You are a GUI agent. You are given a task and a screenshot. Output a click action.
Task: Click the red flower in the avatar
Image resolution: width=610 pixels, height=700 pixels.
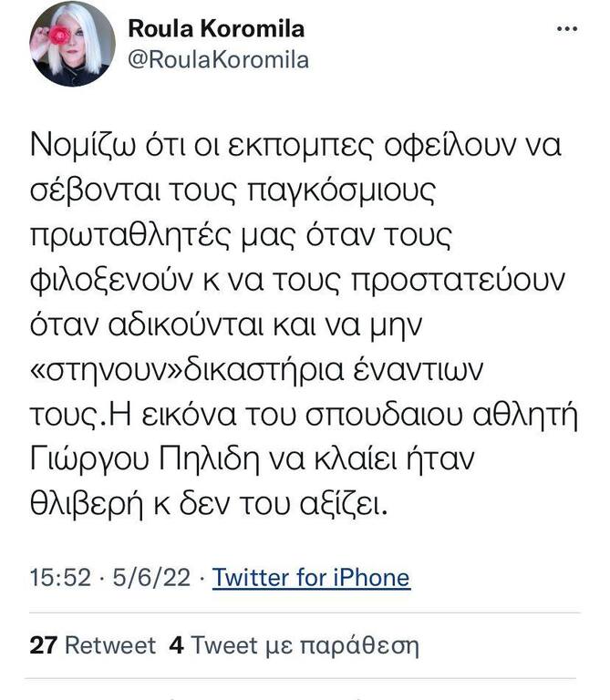(58, 35)
